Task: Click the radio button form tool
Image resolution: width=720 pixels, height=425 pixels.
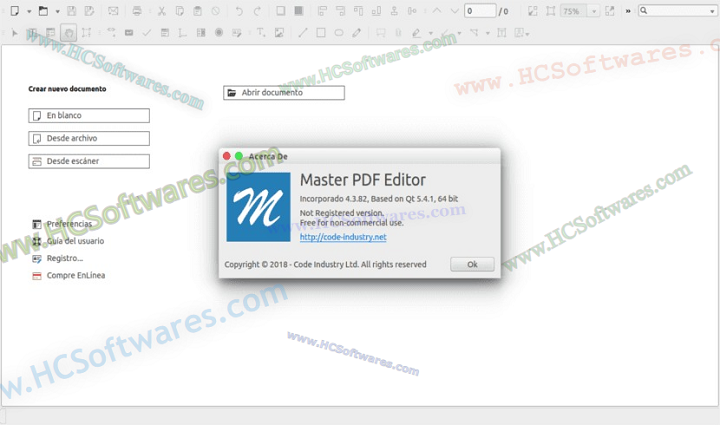Action: pyautogui.click(x=219, y=32)
